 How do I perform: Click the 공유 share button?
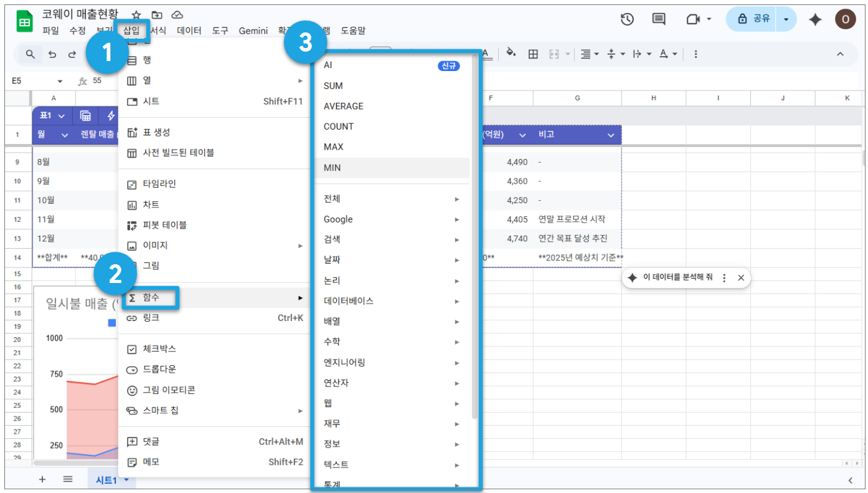753,19
